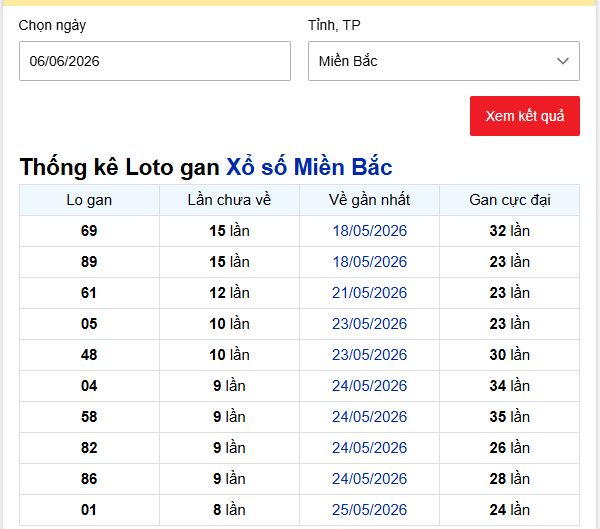The width and height of the screenshot is (600, 529).
Task: Click the Gan cực đại column header
Action: (x=510, y=200)
